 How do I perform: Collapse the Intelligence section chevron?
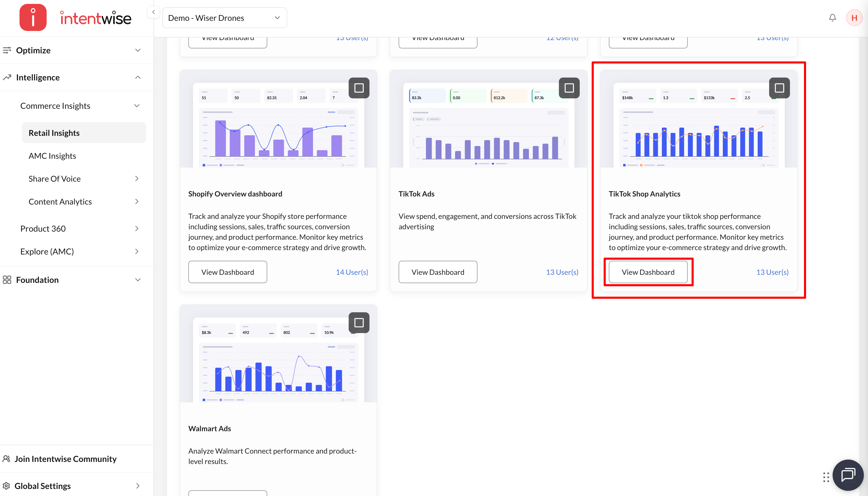[138, 77]
